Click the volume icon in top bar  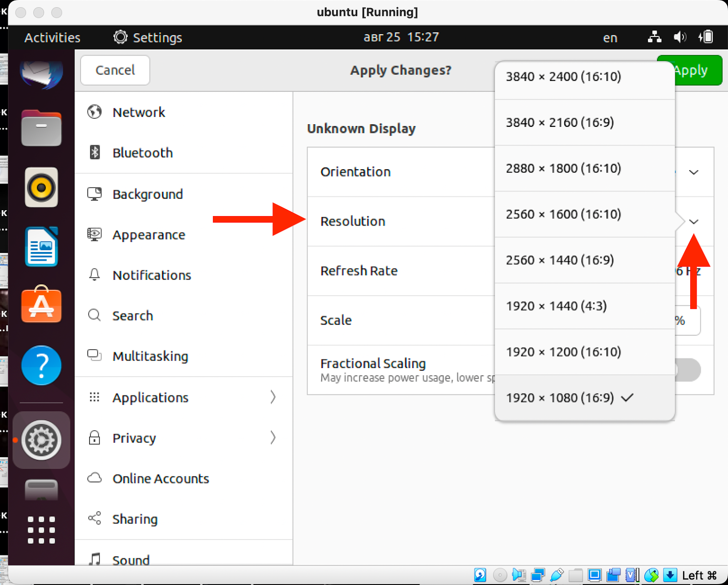click(x=680, y=37)
